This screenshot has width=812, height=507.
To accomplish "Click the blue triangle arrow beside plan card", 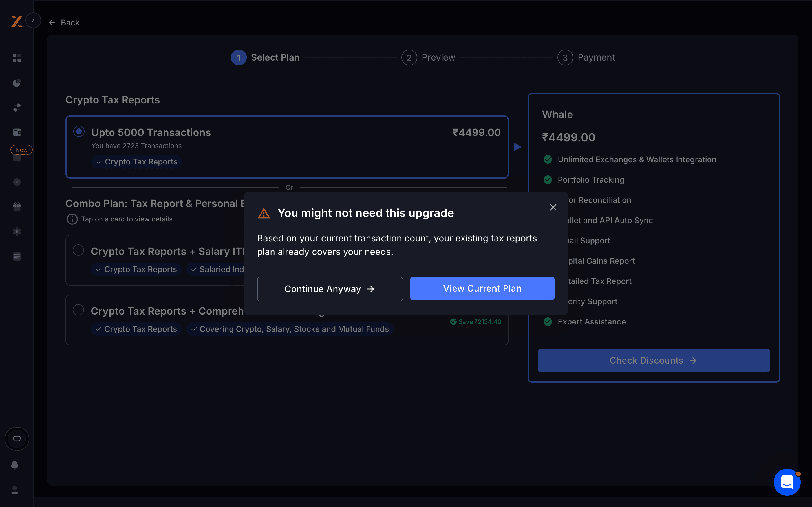I will pos(518,147).
